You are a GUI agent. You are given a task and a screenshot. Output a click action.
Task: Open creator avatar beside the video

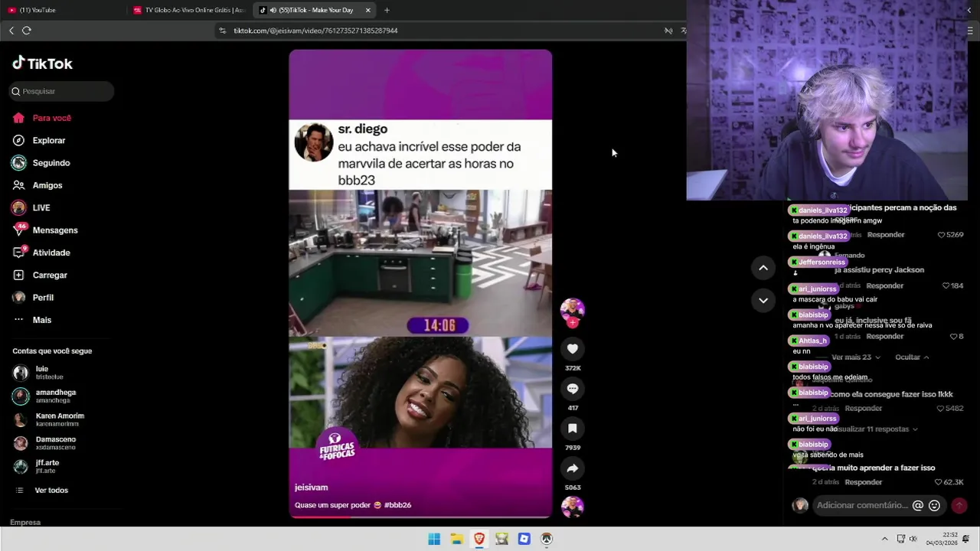click(572, 309)
